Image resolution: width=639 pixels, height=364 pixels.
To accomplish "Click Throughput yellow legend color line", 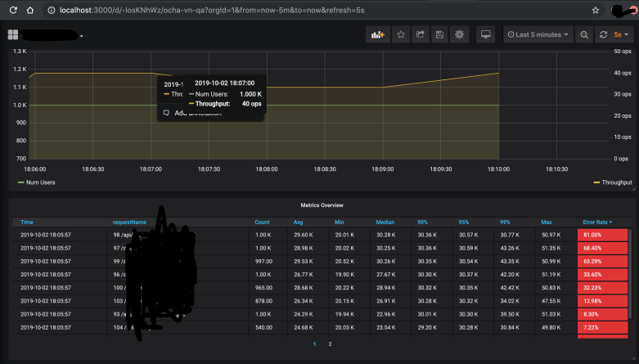I will point(596,182).
